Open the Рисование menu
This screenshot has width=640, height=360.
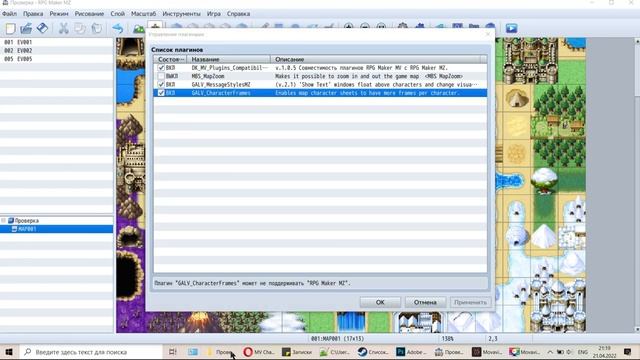pyautogui.click(x=89, y=13)
